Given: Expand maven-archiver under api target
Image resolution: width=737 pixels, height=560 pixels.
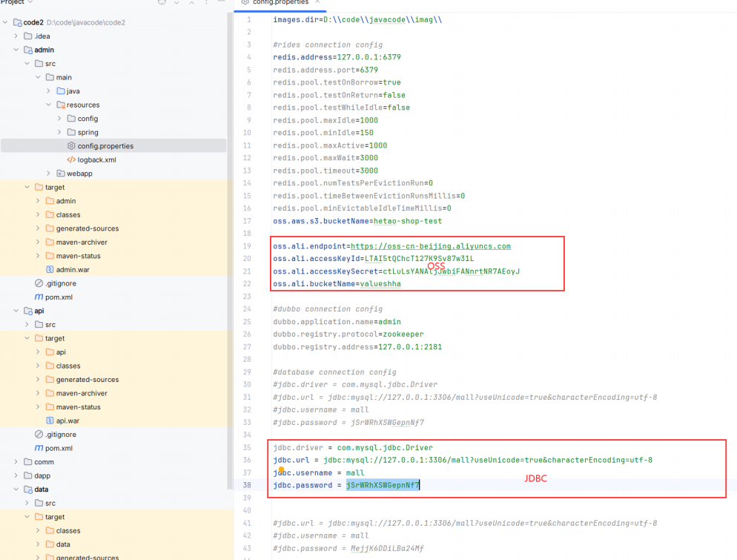Looking at the screenshot, I should click(x=38, y=393).
